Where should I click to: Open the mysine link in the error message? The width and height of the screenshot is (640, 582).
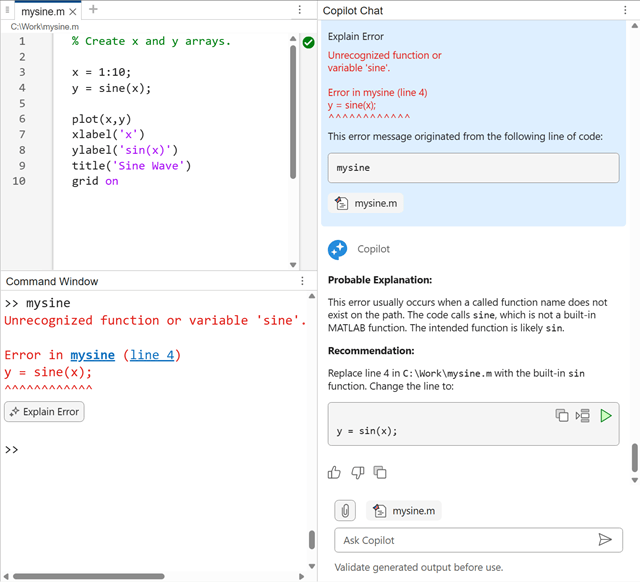[x=93, y=355]
